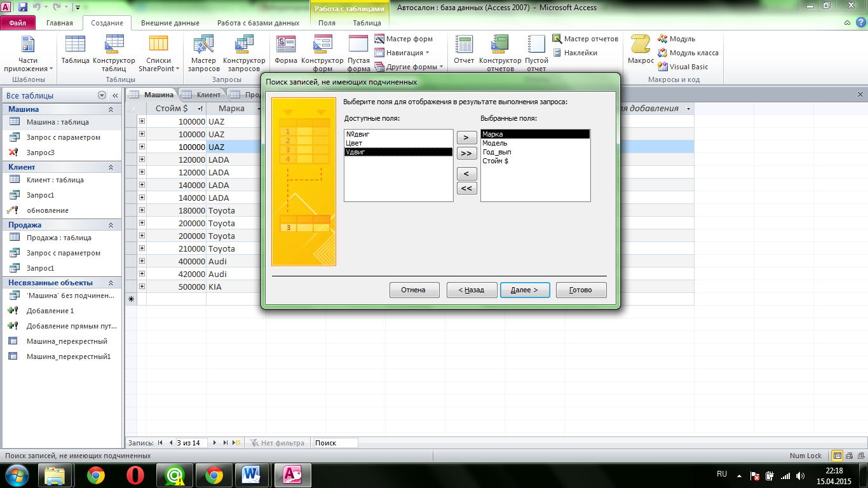Proceed with the Далее button
Screen dimensions: 868x488
[525, 290]
